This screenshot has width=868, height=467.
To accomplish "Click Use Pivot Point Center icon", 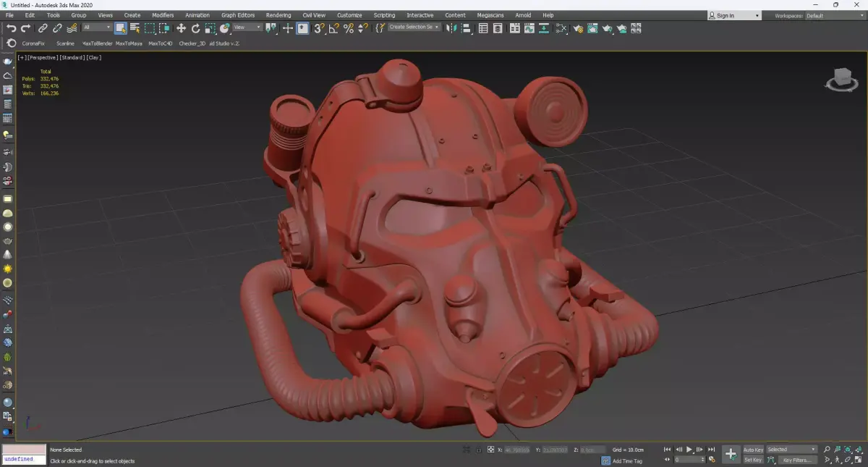I will click(x=271, y=28).
